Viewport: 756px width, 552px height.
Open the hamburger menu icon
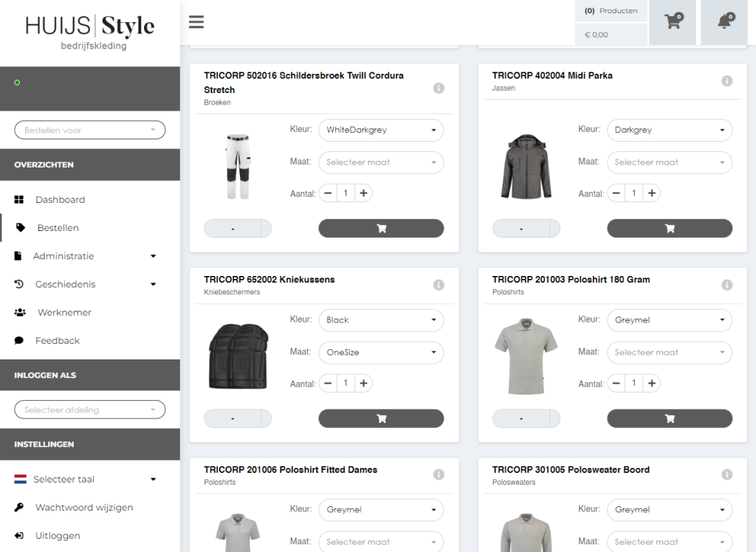click(x=196, y=21)
